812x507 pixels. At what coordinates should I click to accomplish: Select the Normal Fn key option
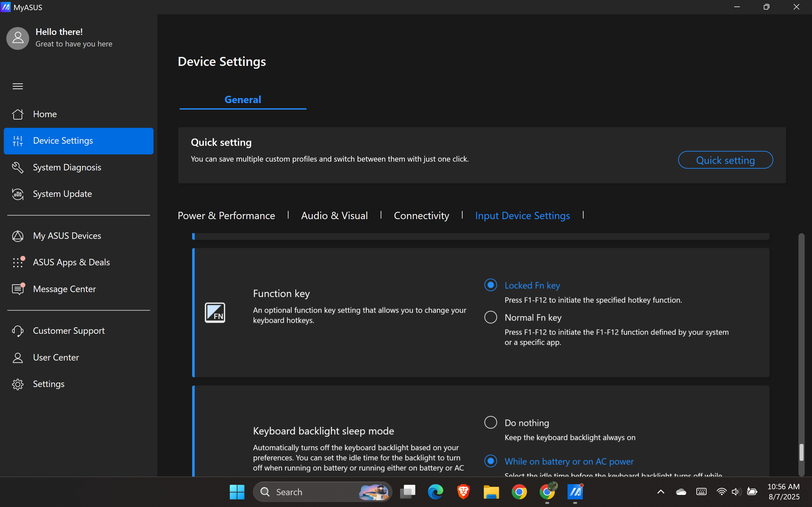coord(491,317)
